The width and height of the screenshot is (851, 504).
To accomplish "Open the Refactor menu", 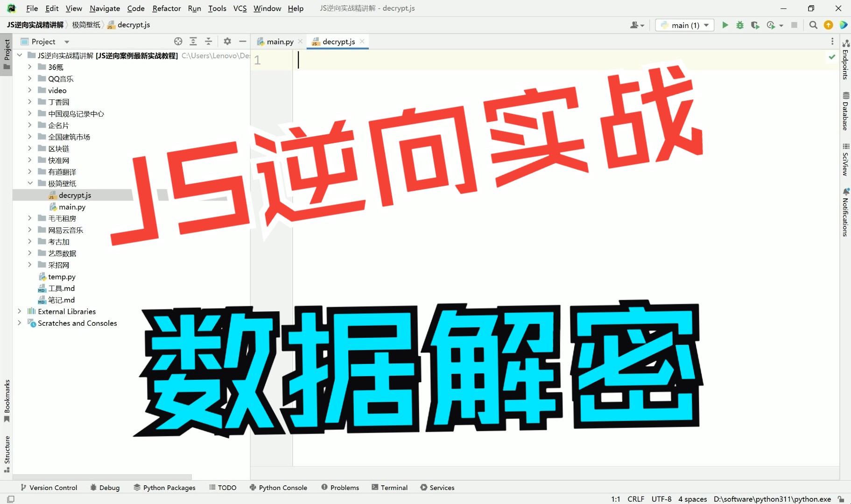I will tap(166, 8).
